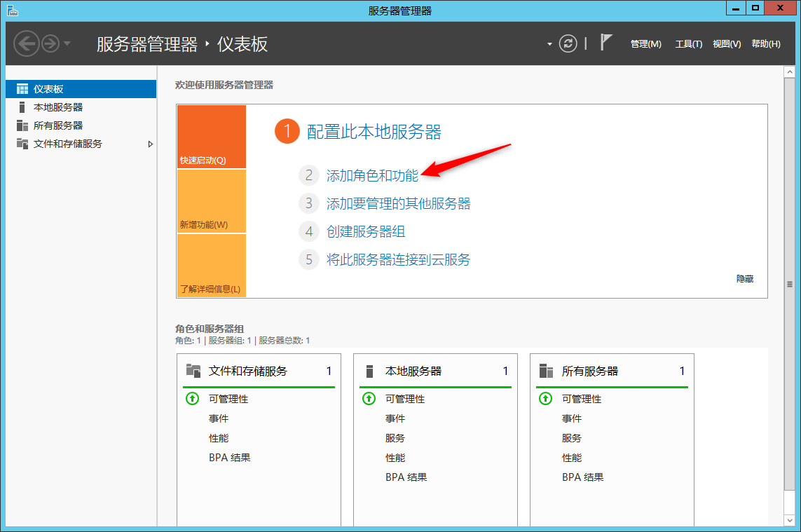Click the 配置此本地服务器 link
801x532 pixels.
374,132
